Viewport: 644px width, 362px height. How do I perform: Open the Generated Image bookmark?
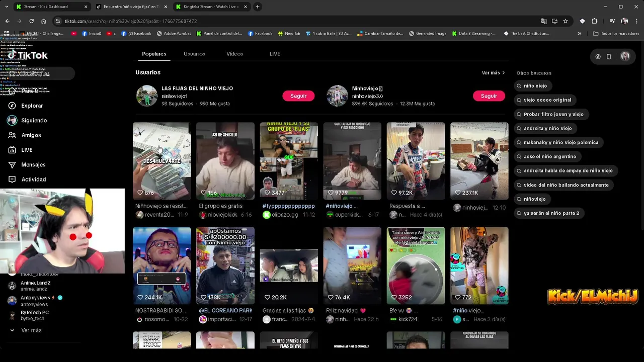[x=428, y=34]
